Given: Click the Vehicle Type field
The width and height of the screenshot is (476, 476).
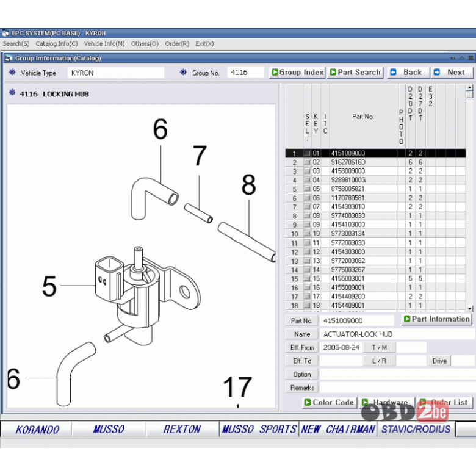Looking at the screenshot, I should 116,73.
